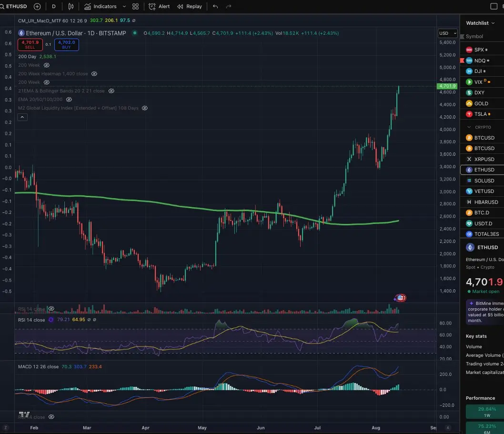Edit the 0.1 order quantity field
This screenshot has width=504, height=434.
(48, 45)
